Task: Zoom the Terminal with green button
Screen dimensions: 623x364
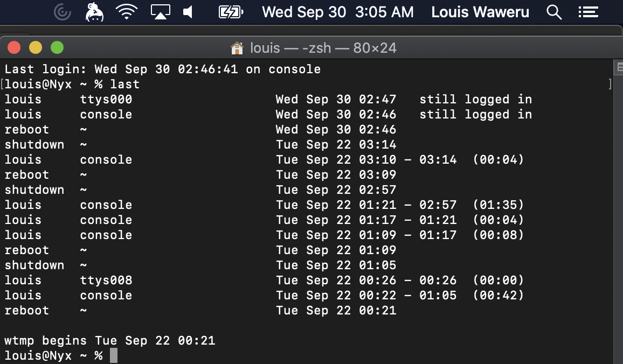Action: click(x=57, y=48)
